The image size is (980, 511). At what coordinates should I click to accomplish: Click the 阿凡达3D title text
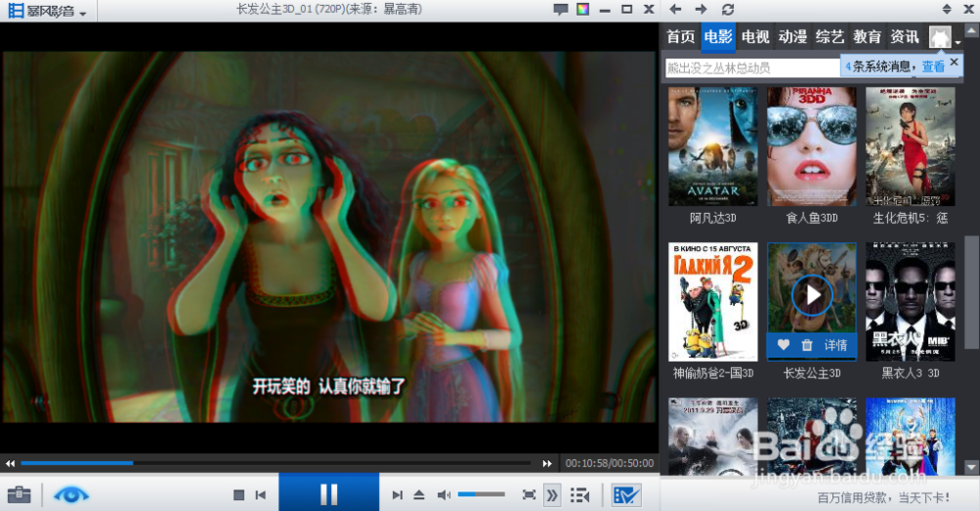tap(713, 218)
